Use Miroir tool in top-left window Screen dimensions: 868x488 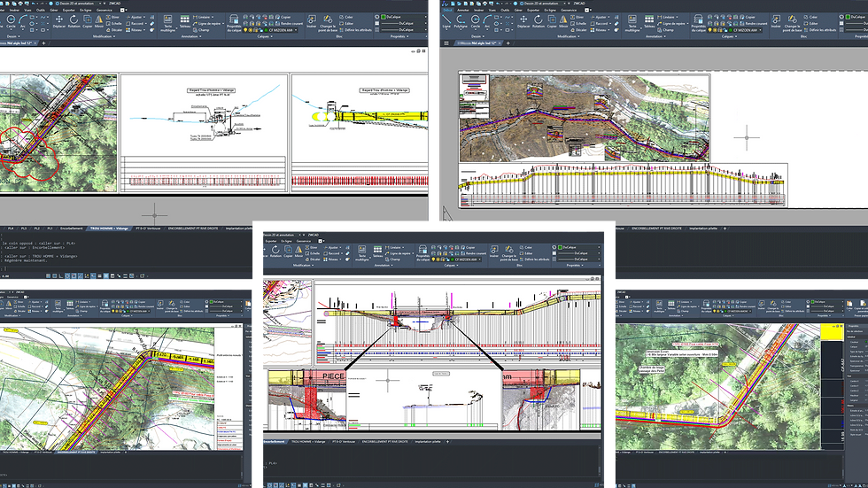point(99,21)
